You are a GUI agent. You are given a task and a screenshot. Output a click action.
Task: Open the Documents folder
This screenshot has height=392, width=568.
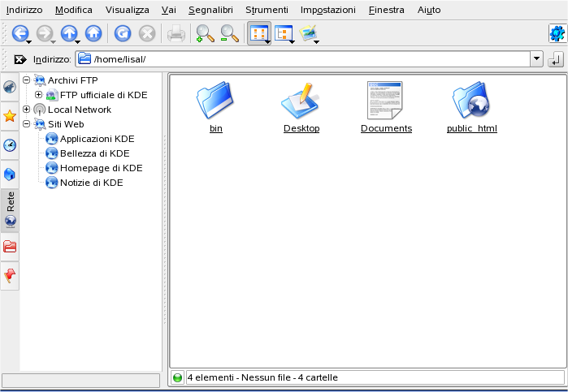pos(386,107)
